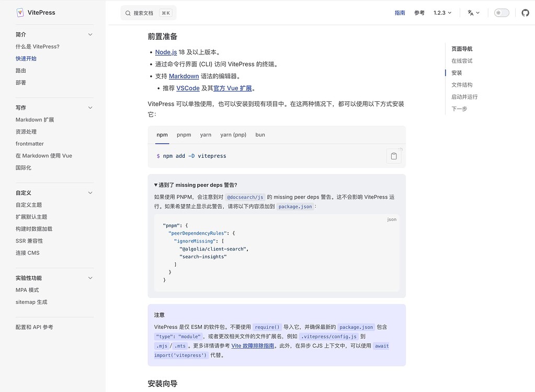Switch to the bun install tab
535x392 pixels.
(260, 134)
